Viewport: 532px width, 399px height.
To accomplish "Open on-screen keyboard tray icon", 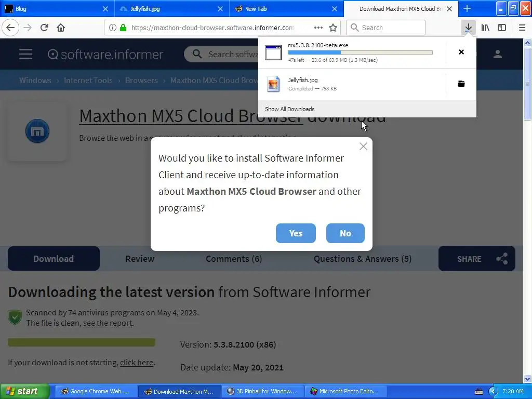I will [478, 392].
